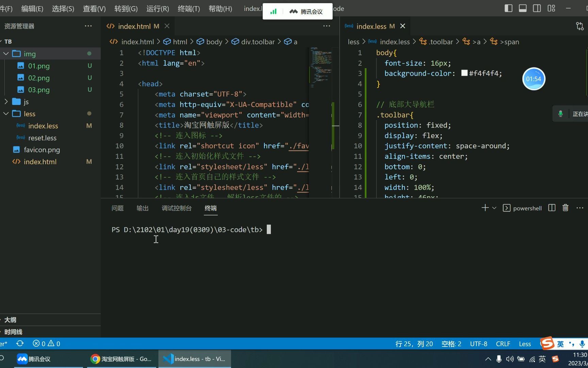Open changes icon in right editor
This screenshot has height=368, width=588.
(x=580, y=26)
